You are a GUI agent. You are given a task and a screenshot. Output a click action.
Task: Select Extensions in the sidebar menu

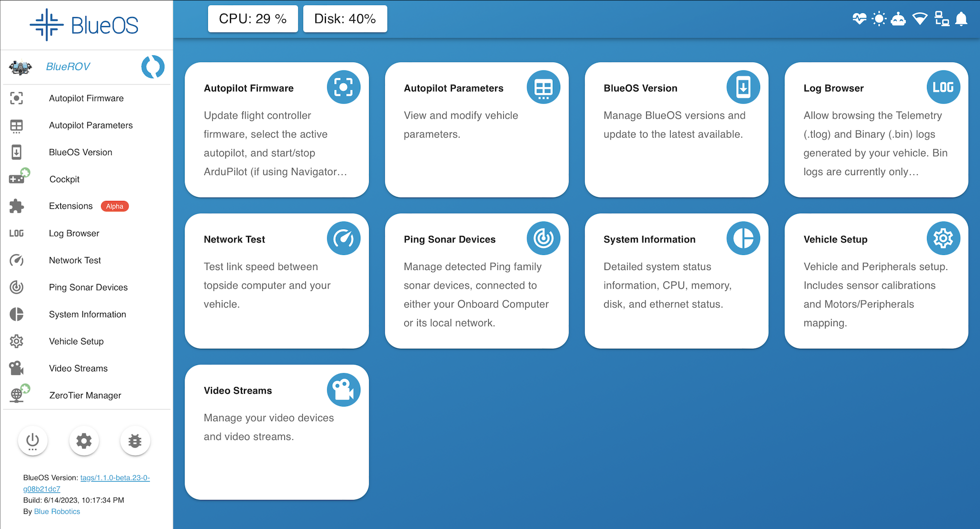click(70, 206)
